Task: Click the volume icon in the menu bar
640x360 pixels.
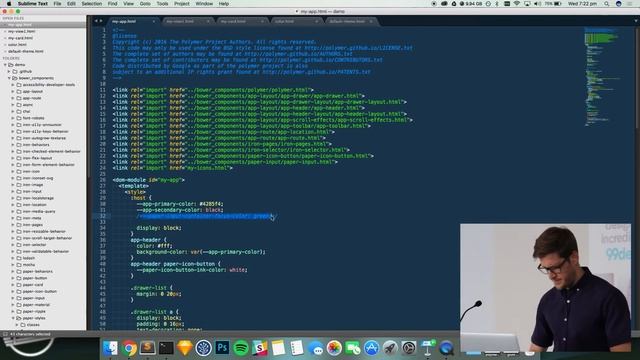Action: pos(538,4)
